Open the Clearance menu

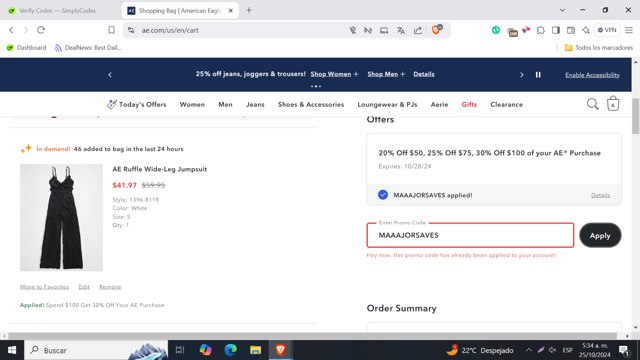(x=507, y=104)
